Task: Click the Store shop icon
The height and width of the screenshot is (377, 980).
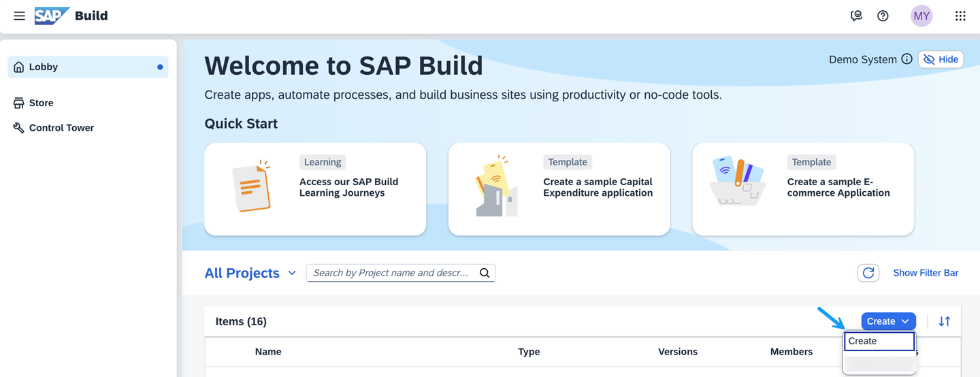Action: click(x=19, y=103)
